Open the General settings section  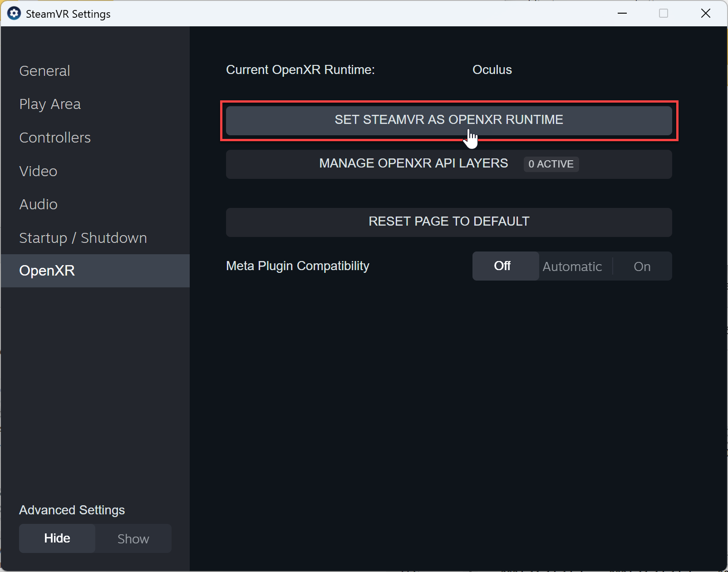(x=44, y=71)
